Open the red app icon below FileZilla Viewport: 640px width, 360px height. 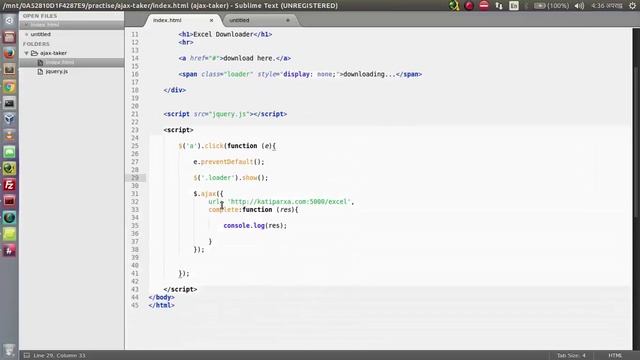[9, 201]
